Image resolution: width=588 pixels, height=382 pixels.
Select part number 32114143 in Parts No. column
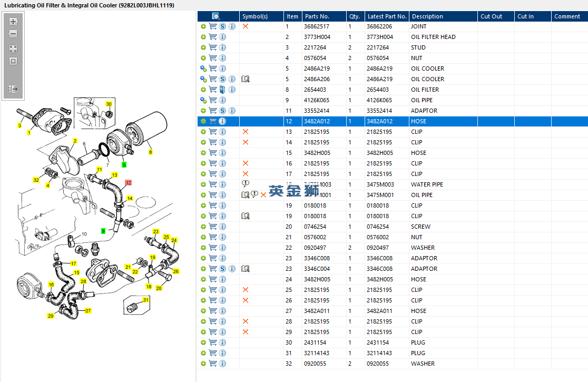[x=317, y=353]
